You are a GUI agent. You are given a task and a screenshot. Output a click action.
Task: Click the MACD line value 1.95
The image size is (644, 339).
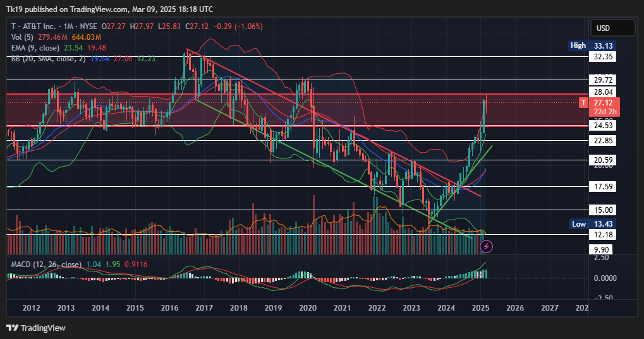pyautogui.click(x=113, y=265)
